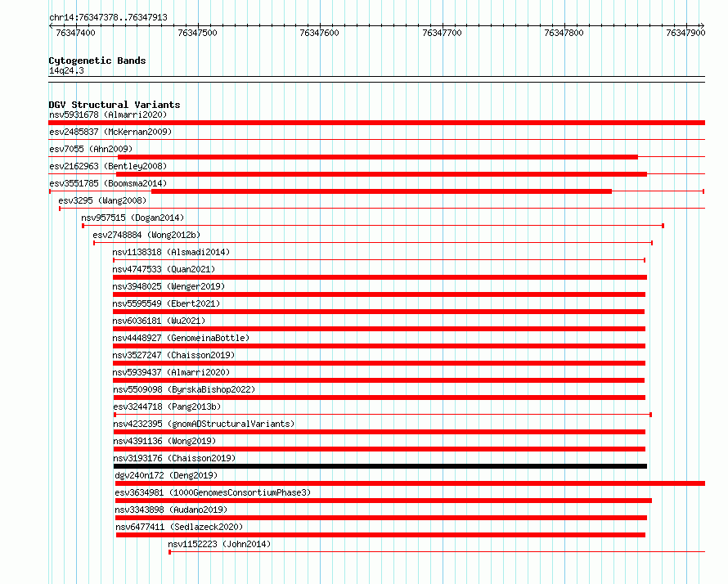This screenshot has height=584, width=728.
Task: Click the nsv6036181 (Wu2021) label
Action: (159, 321)
